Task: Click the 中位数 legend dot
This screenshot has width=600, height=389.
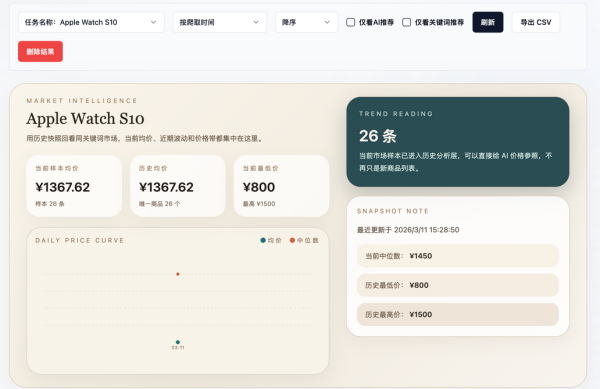Action: [292, 240]
